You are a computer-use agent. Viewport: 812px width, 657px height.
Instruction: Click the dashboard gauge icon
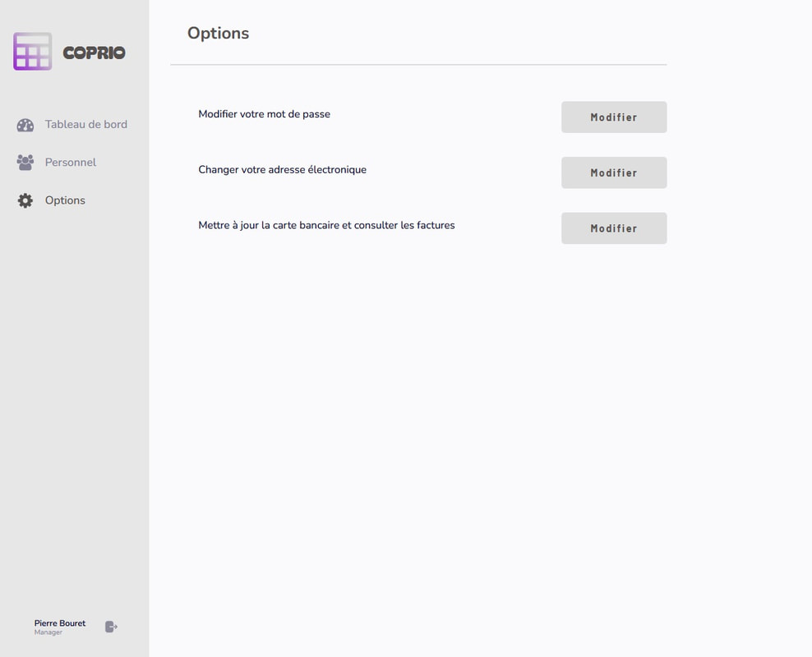click(25, 125)
